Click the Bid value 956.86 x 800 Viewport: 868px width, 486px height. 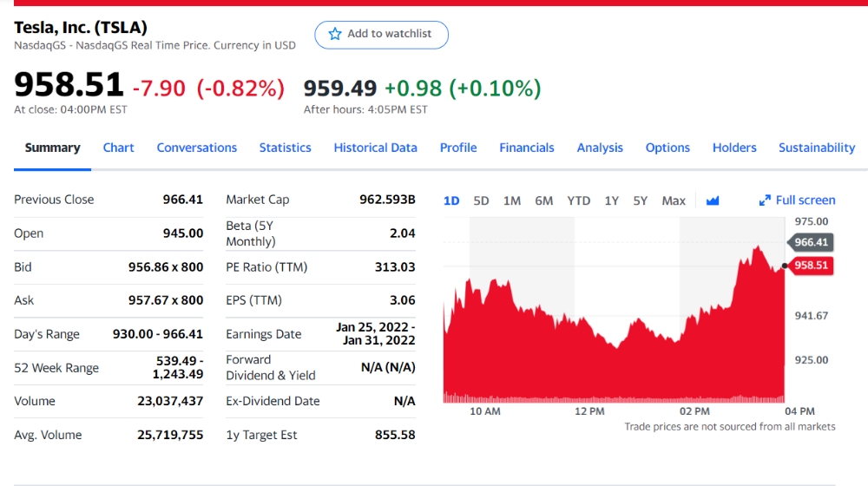[x=166, y=266]
